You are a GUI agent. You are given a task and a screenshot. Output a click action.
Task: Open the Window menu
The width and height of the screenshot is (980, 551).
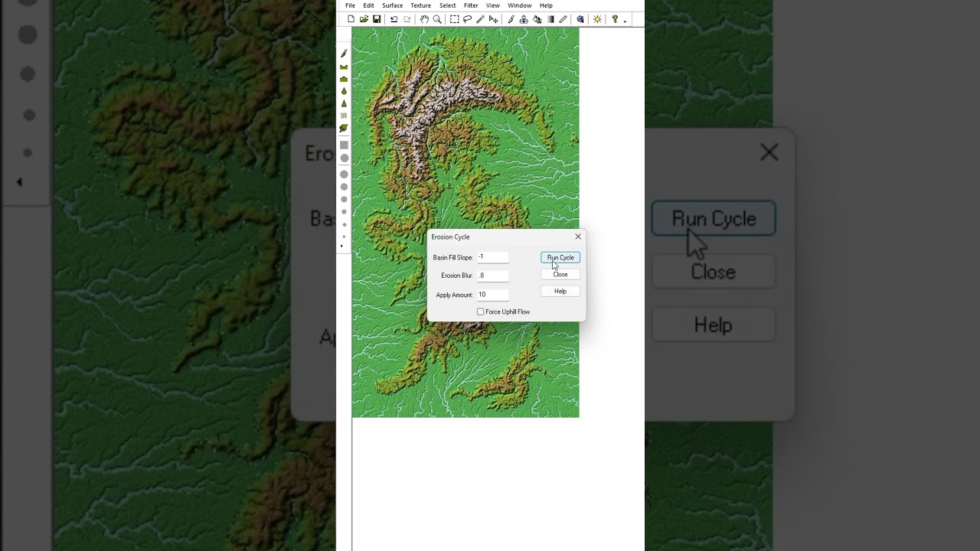(x=519, y=5)
